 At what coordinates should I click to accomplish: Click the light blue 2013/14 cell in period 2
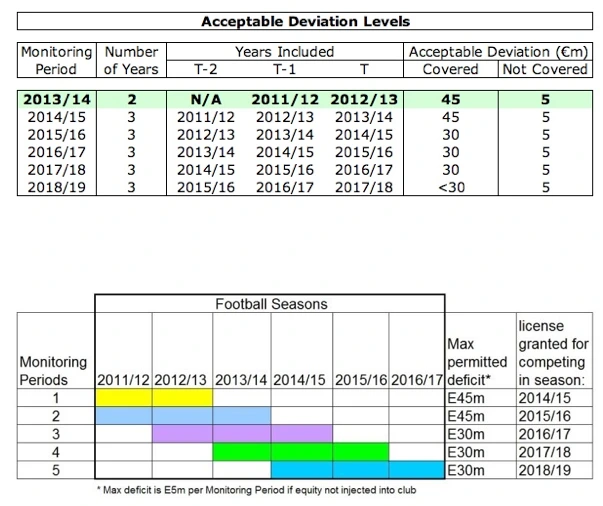click(242, 416)
